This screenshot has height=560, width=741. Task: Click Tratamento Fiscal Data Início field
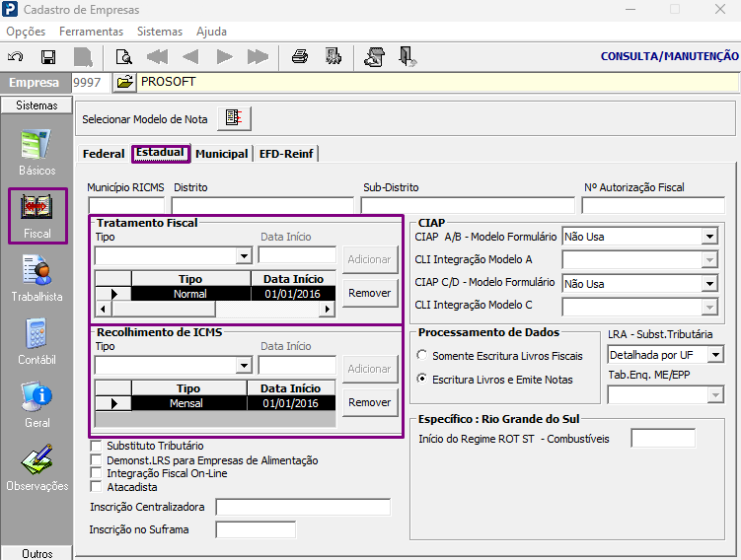pos(297,255)
